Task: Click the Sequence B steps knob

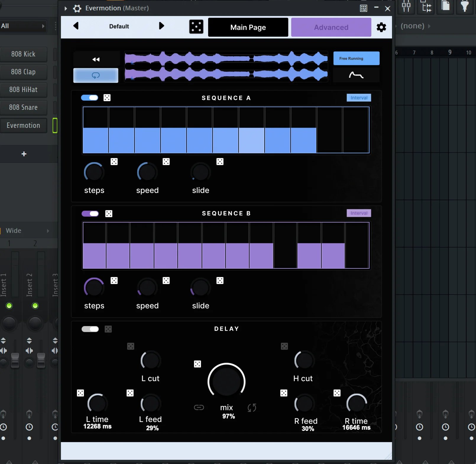Action: [x=94, y=288]
